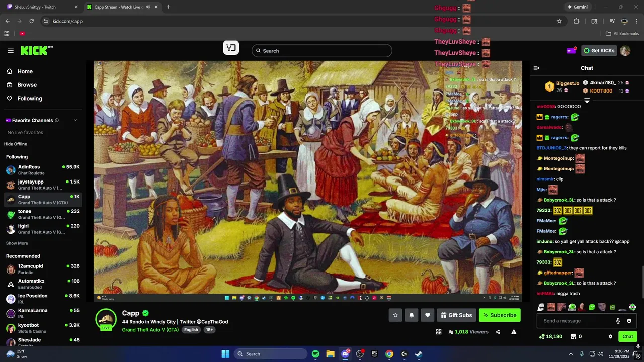The image size is (644, 362).
Task: Follow Capp with the heart button
Action: click(428, 315)
